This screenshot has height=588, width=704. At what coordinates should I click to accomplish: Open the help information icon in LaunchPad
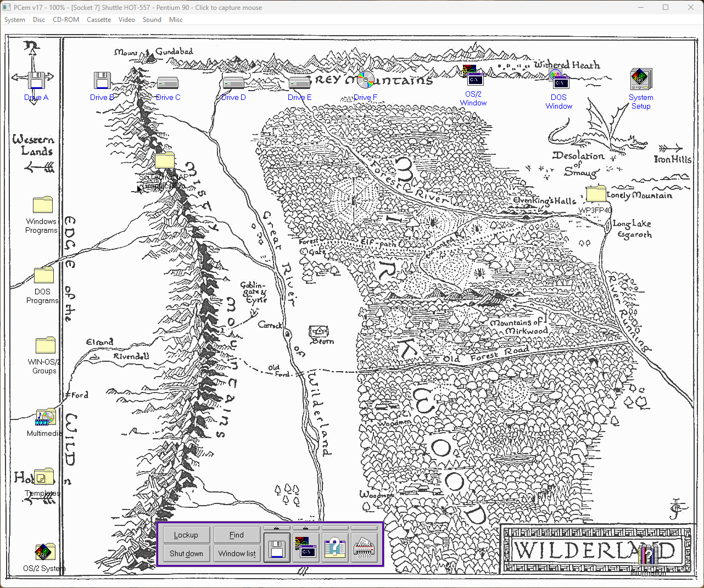pyautogui.click(x=334, y=548)
